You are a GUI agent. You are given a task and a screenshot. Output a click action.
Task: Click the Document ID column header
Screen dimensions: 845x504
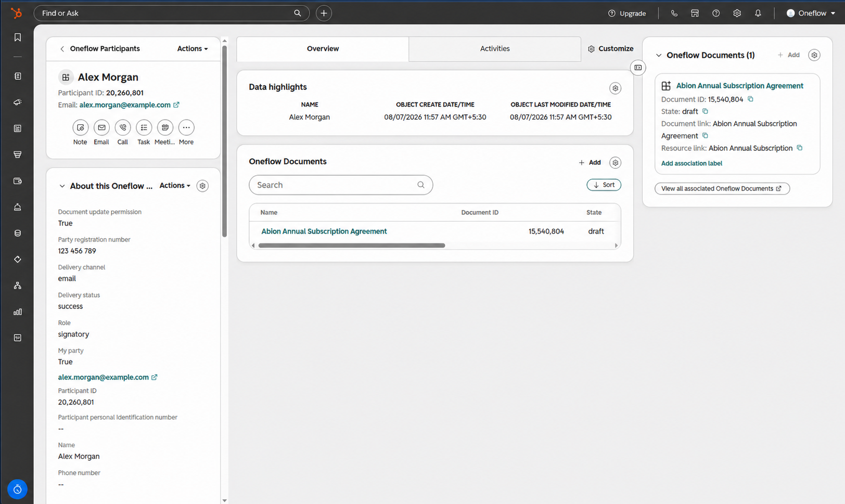[480, 212]
